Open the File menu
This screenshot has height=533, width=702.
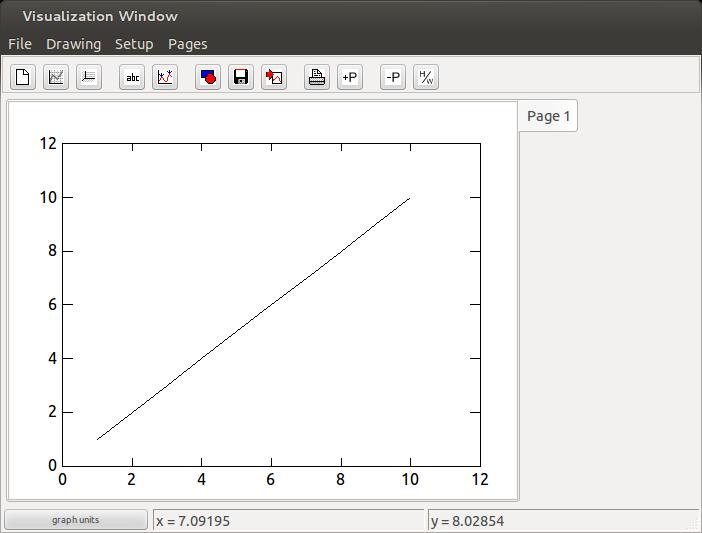20,44
